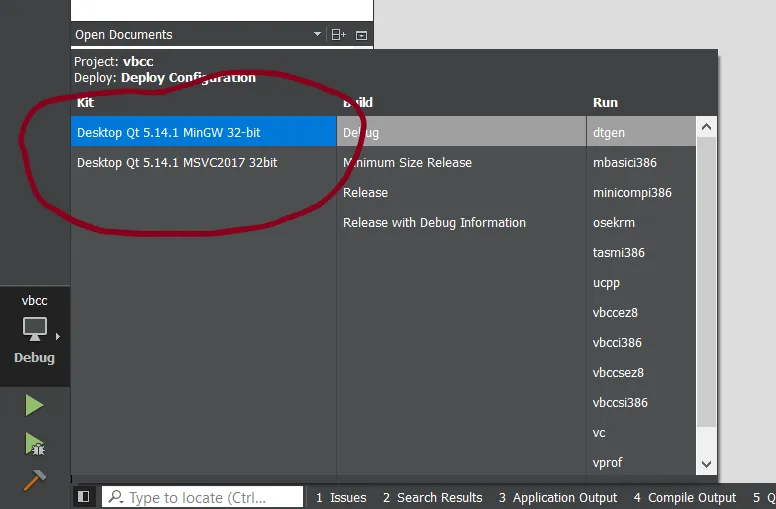The image size is (776, 509).
Task: Click the green Run button
Action: tap(34, 405)
